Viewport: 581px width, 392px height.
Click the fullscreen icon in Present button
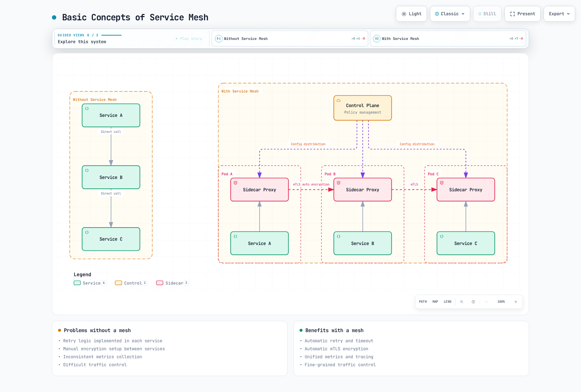tap(512, 14)
